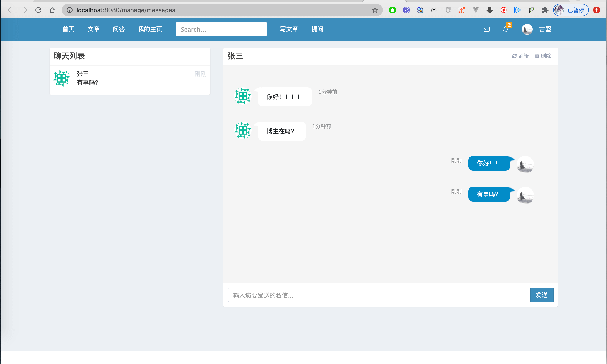Click the browser profile 已暂停 button
Screen dimensions: 607x364
(571, 10)
